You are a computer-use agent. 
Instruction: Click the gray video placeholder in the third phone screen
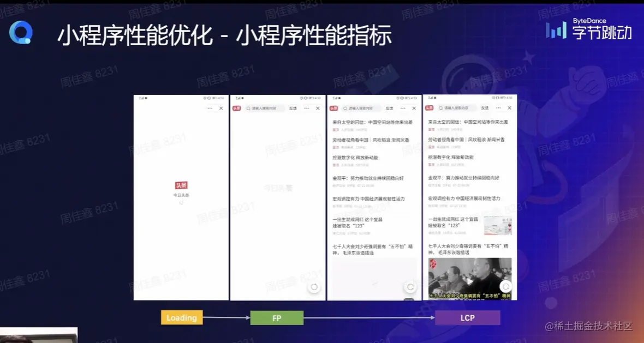[x=374, y=279]
